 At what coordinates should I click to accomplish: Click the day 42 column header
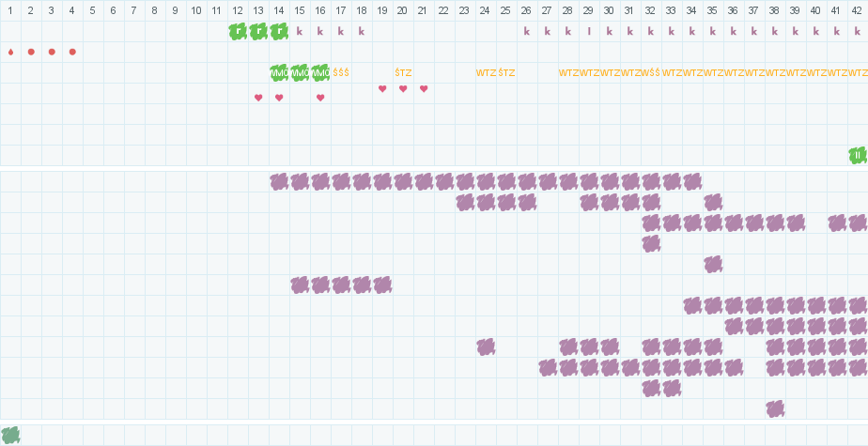(x=858, y=10)
